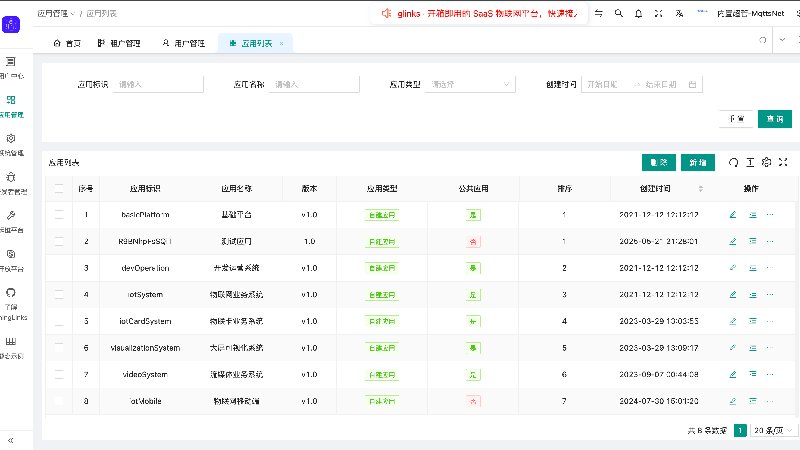Viewport: 800px width, 450px height.
Task: Click the reset button
Action: click(x=736, y=119)
